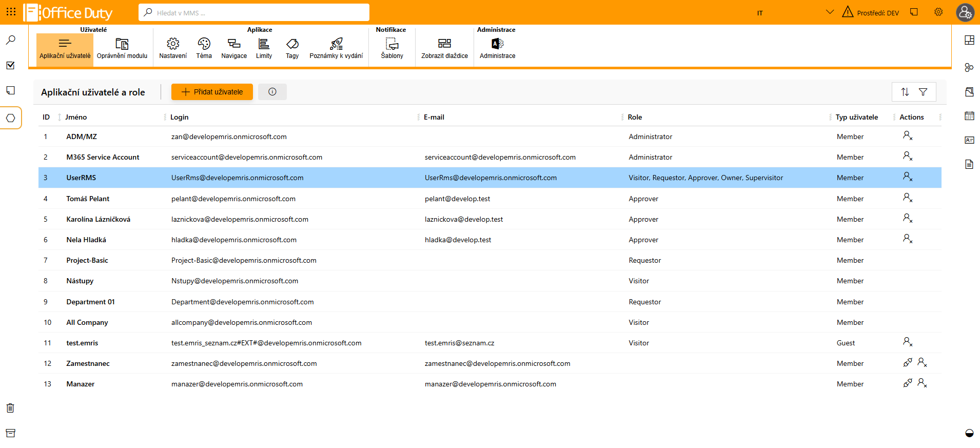Open the filter funnel icon

pos(923,92)
